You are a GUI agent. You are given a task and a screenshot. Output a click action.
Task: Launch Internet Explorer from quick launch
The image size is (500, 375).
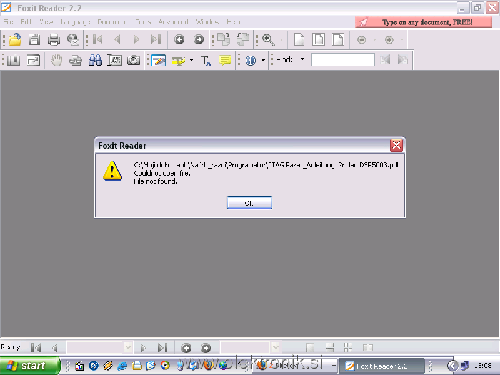click(x=122, y=366)
